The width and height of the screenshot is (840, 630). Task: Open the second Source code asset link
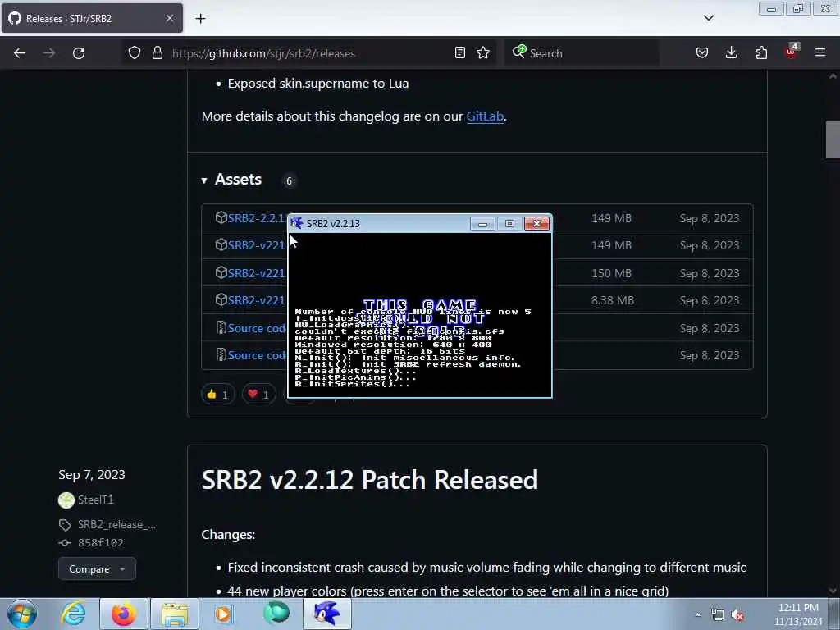click(x=256, y=355)
